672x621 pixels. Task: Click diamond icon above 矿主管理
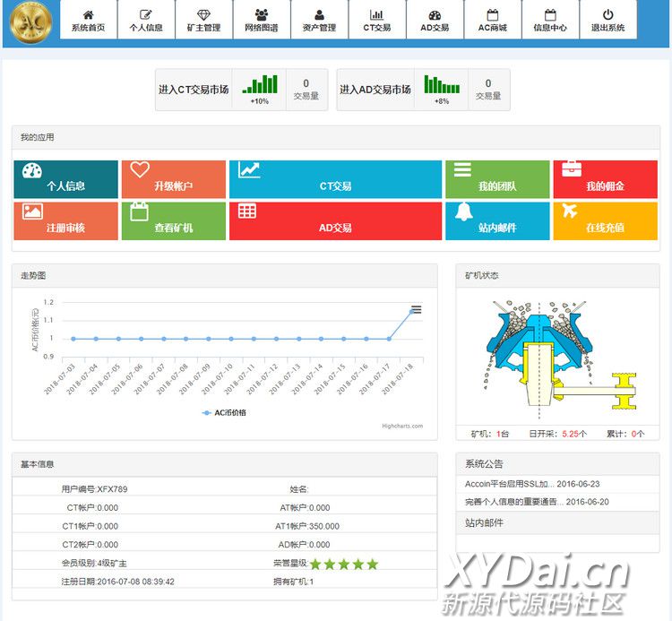point(203,15)
